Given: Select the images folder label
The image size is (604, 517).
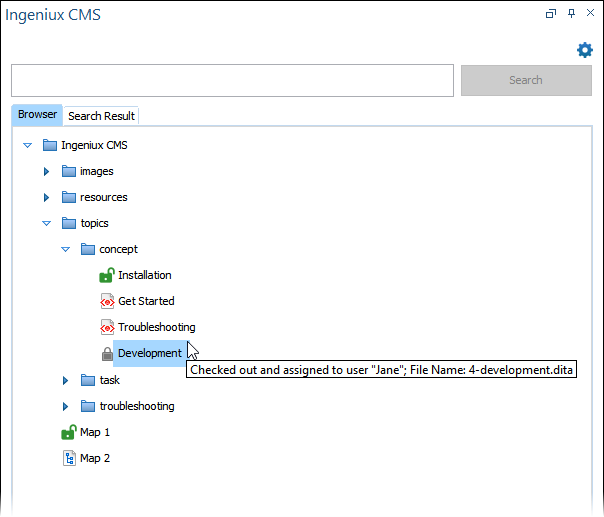Looking at the screenshot, I should [97, 171].
